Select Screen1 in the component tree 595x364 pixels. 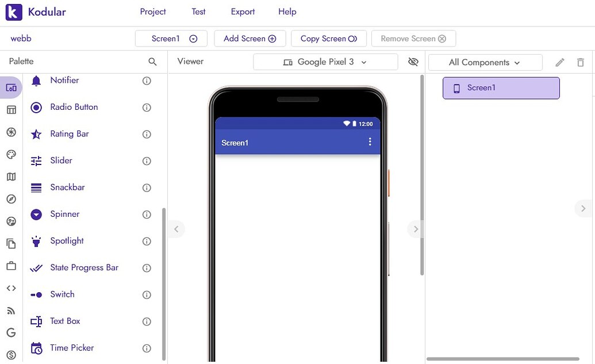501,88
